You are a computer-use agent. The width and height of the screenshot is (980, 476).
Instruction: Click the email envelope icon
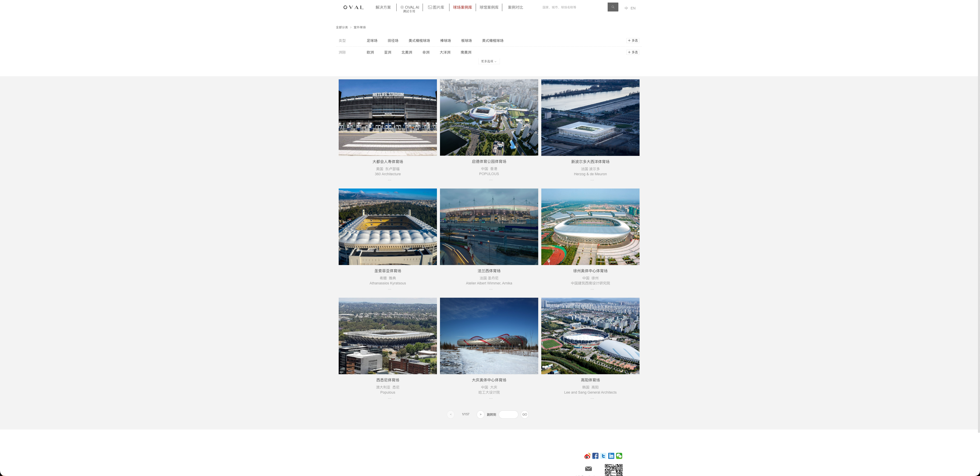pyautogui.click(x=589, y=468)
